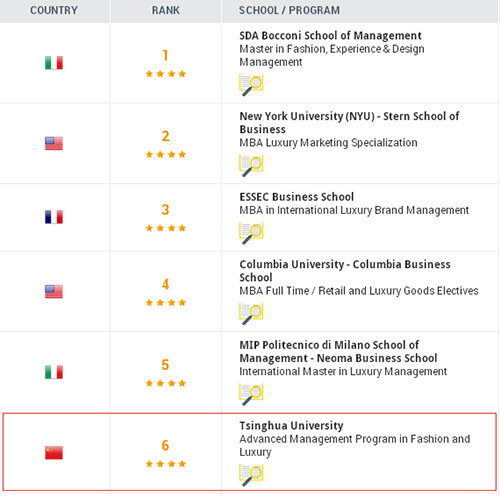The width and height of the screenshot is (500, 497).
Task: Click the China flag beside rank 6
Action: 54,452
